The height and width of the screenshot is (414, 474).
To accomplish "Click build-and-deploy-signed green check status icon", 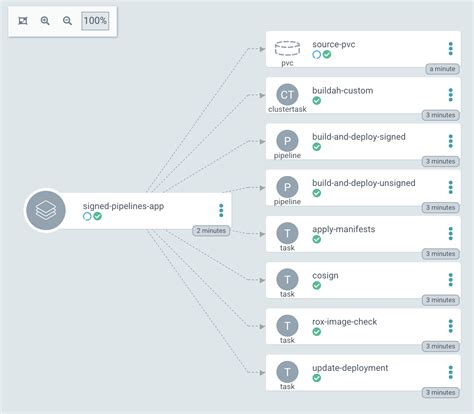I will click(317, 147).
